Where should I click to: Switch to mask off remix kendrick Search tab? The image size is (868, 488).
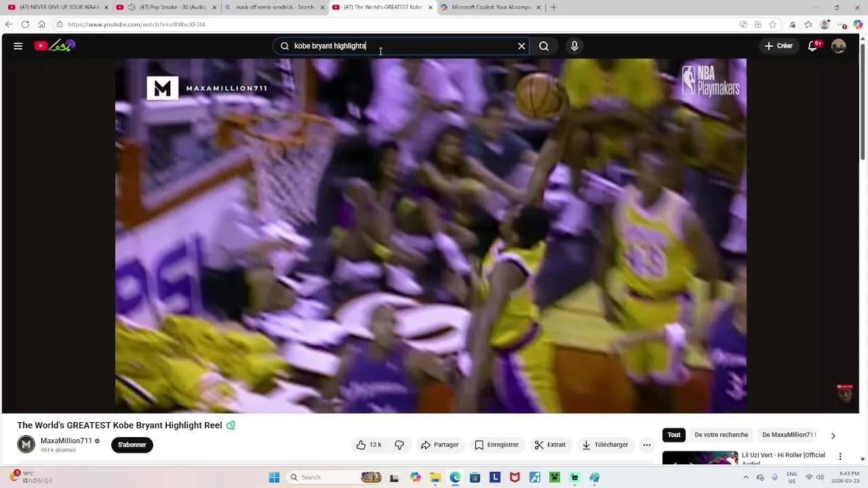click(275, 7)
